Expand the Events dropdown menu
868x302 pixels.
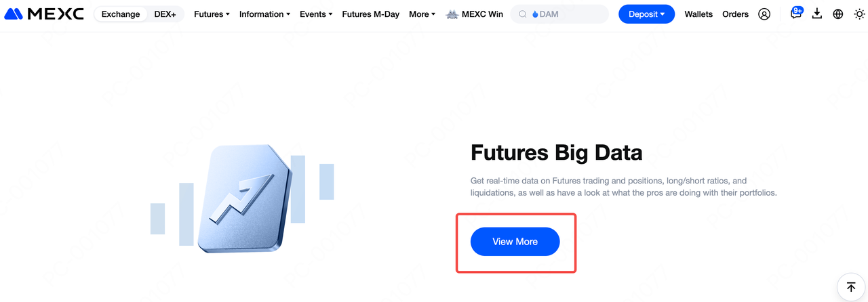pos(316,14)
